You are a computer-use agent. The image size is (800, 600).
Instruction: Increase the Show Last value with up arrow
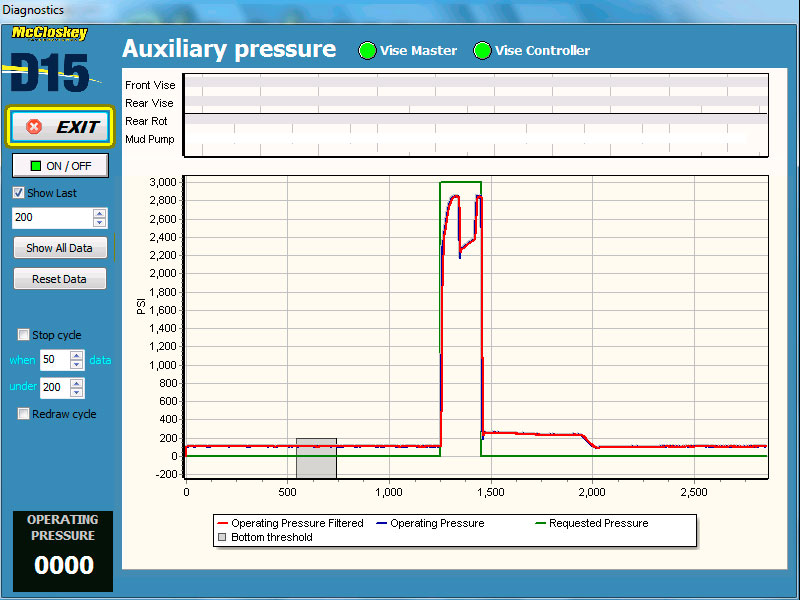(99, 213)
